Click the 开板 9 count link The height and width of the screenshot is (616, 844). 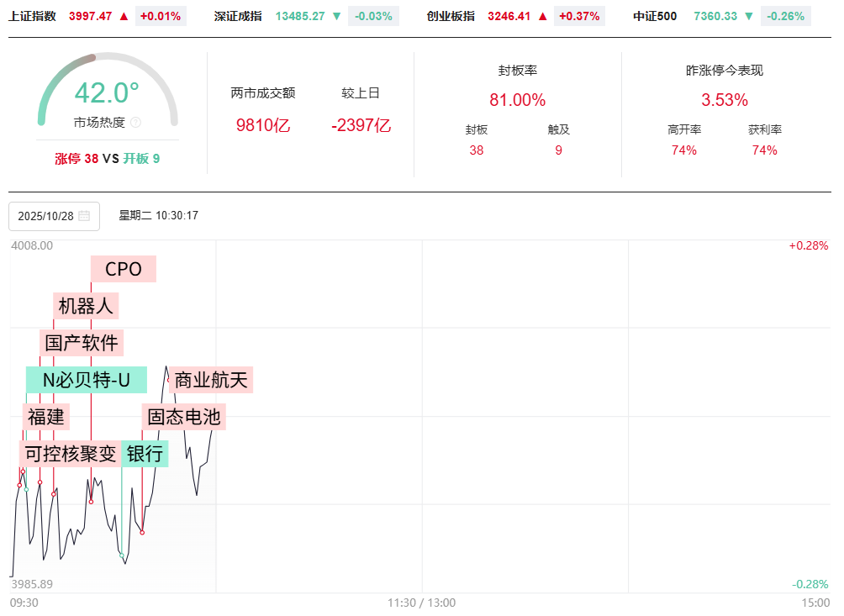[x=141, y=158]
